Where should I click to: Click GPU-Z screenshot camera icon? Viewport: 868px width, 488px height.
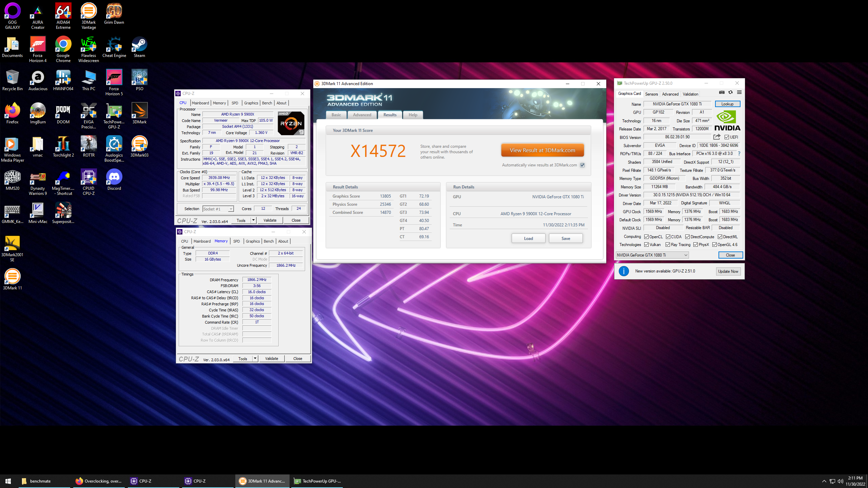(722, 92)
